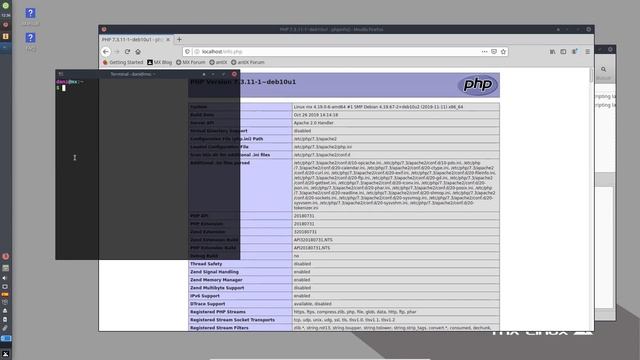Click the forward navigation arrow in Firefox
The image size is (640, 360).
[117, 52]
